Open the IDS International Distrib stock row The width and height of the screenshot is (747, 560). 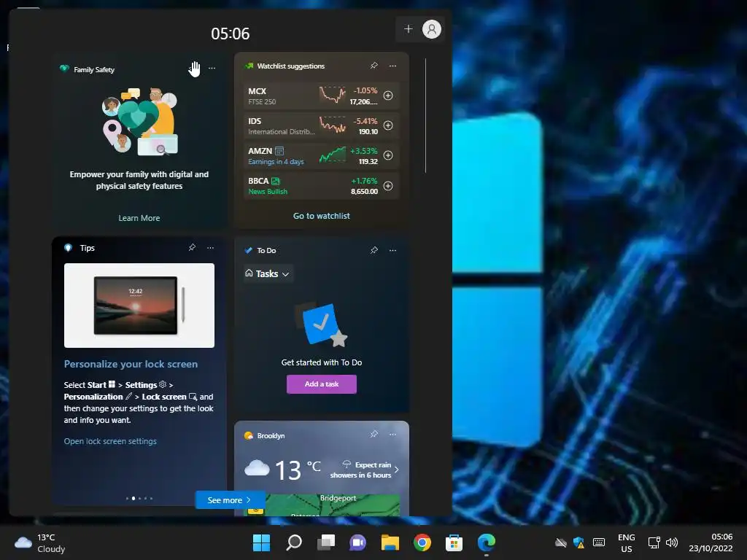322,125
